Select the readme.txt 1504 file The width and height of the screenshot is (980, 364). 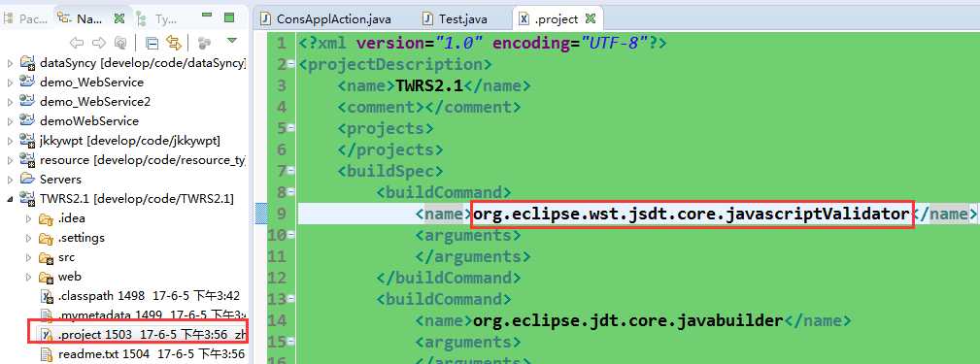point(151,354)
